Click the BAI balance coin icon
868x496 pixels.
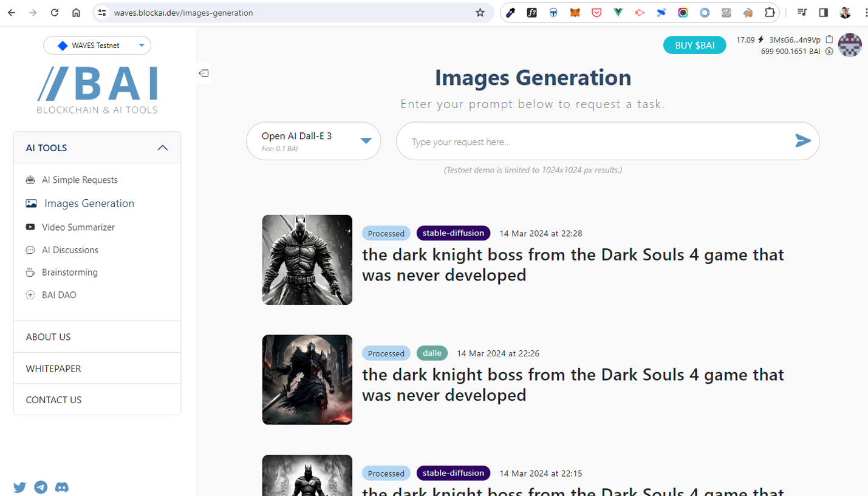pos(829,52)
